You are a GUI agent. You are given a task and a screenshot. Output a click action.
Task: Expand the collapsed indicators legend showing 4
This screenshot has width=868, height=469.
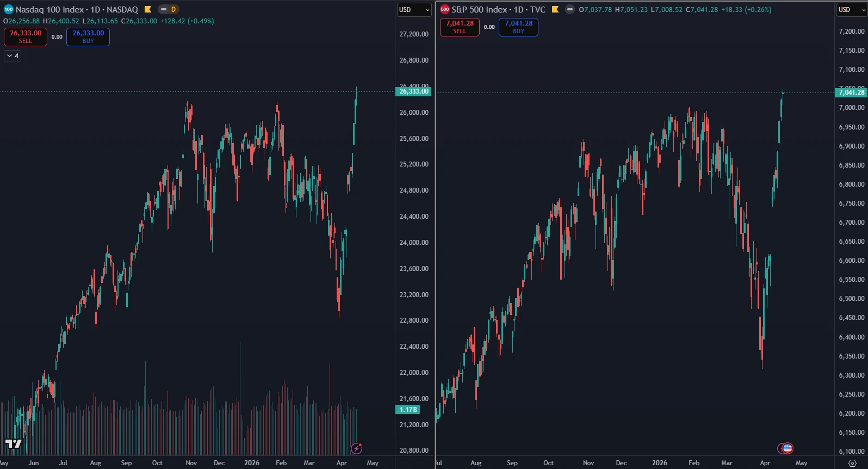13,55
